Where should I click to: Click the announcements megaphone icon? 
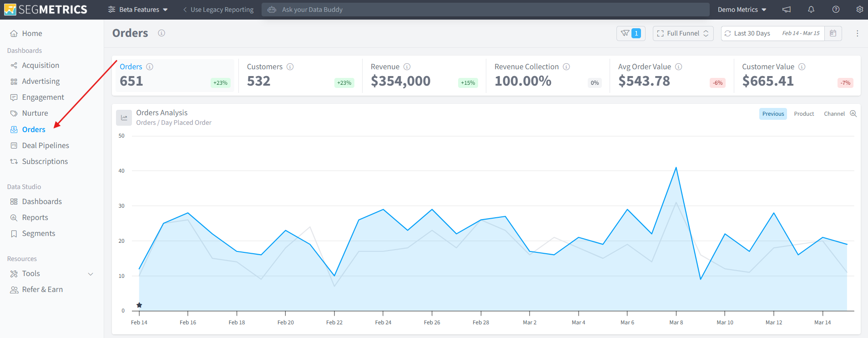(x=787, y=10)
